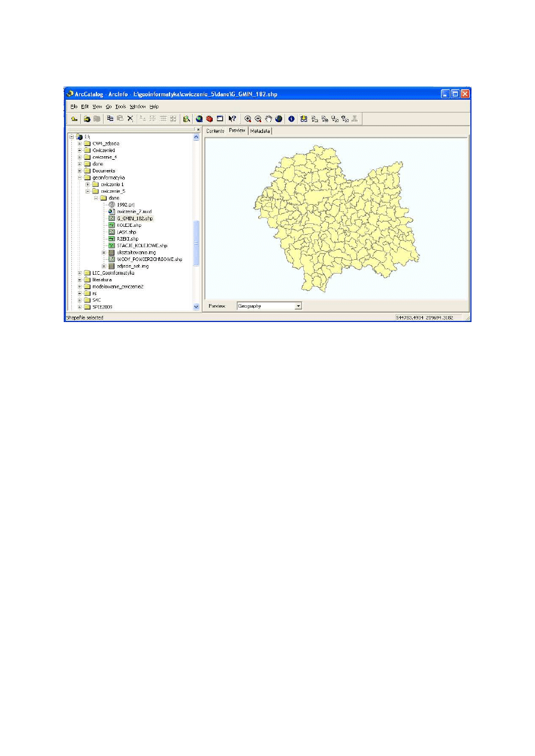Select the LIC_Geoinformatyka folder
This screenshot has width=535, height=756.
(x=109, y=273)
